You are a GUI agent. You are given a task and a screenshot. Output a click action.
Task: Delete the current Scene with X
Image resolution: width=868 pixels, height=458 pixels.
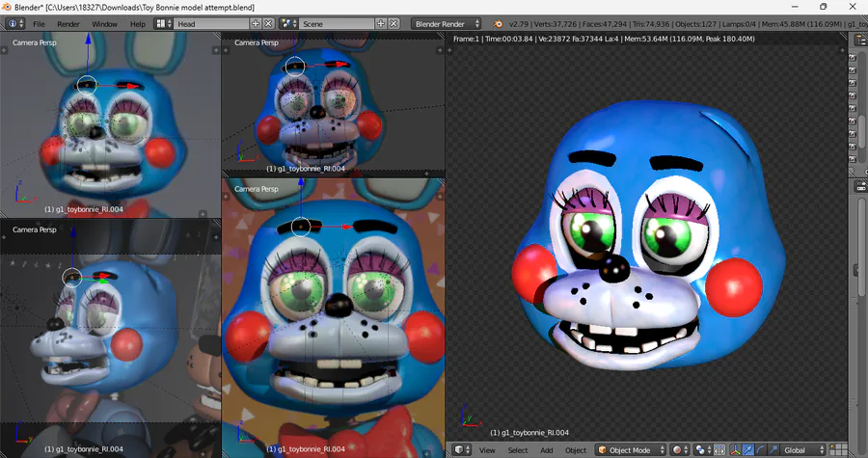click(393, 24)
